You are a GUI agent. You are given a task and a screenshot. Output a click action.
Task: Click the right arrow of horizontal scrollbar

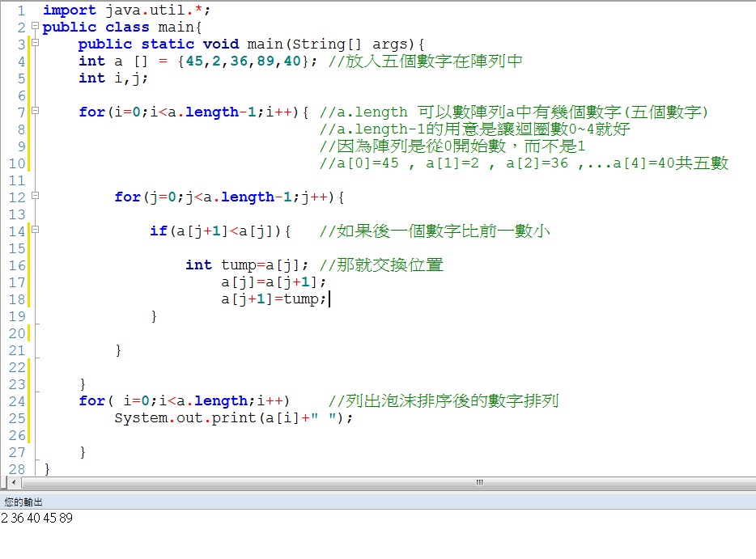point(750,482)
